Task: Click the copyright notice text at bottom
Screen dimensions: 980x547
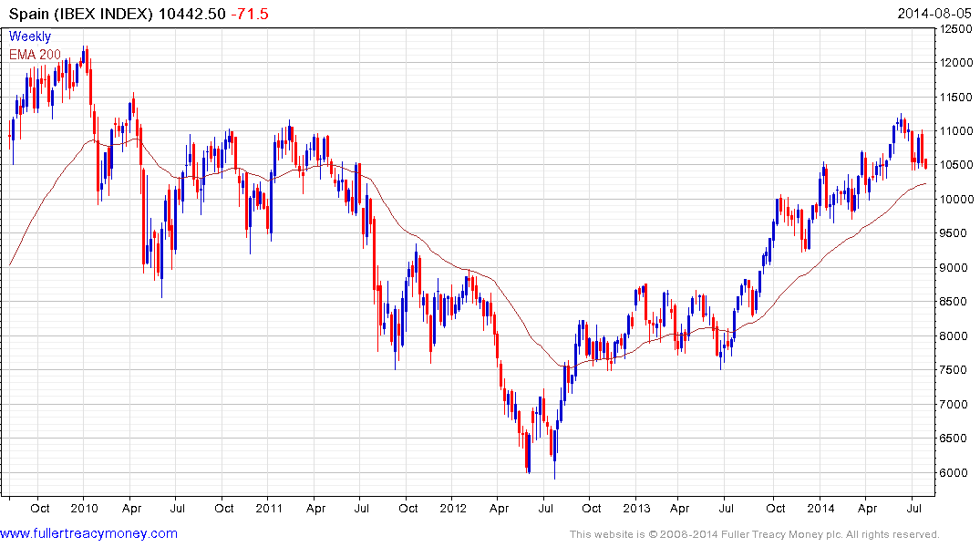Action: tap(755, 534)
